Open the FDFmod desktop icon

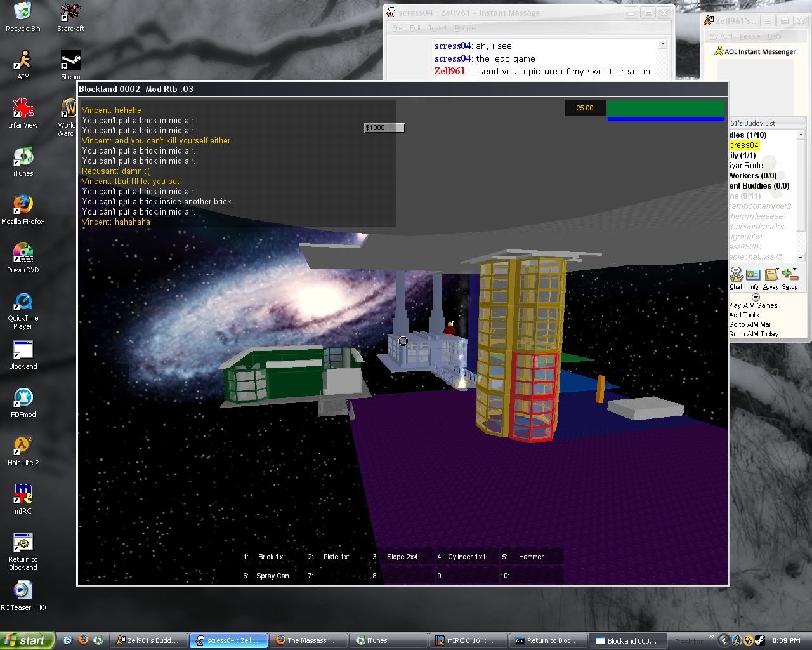(x=23, y=403)
